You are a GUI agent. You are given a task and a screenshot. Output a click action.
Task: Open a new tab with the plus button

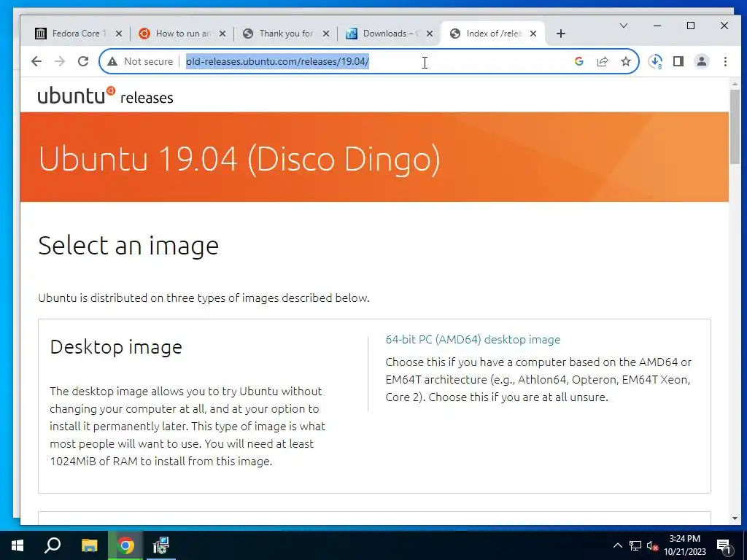[561, 34]
